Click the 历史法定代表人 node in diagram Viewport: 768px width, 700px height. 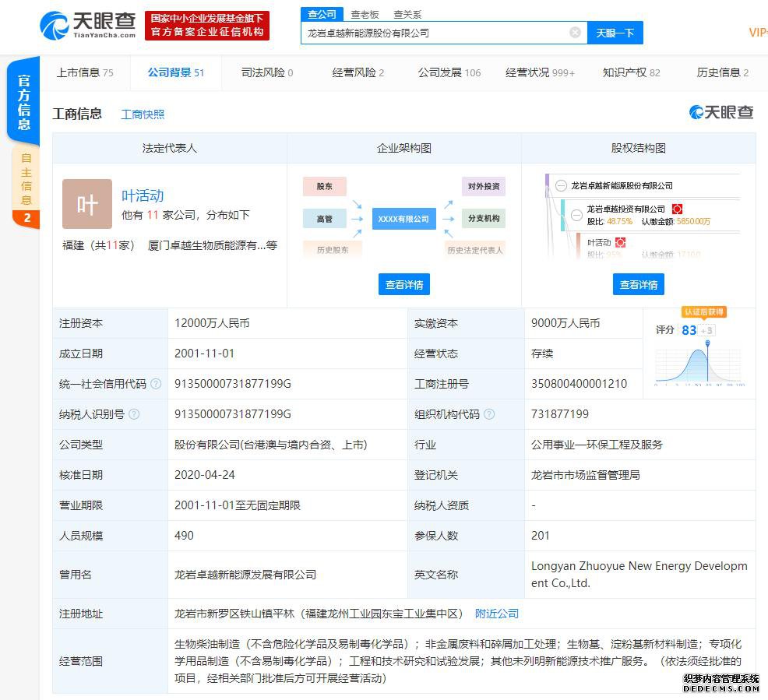pos(474,250)
